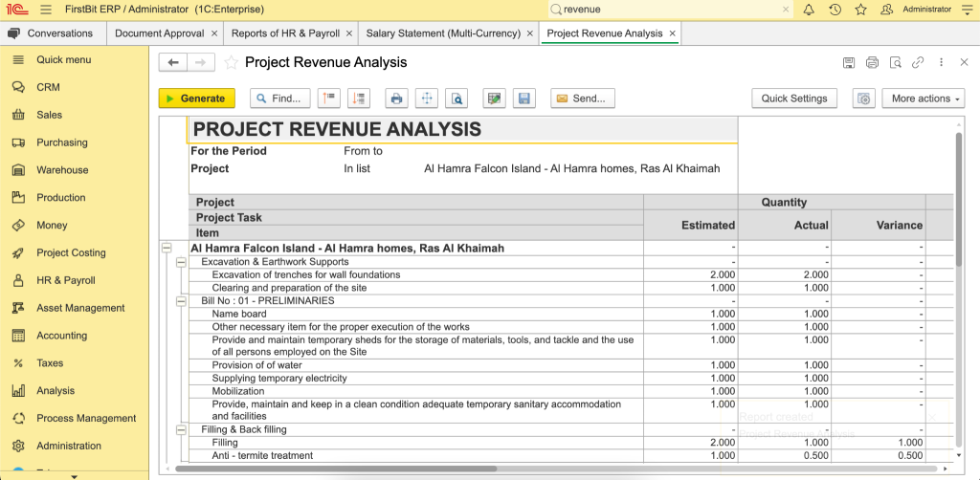This screenshot has height=480, width=980.
Task: Click the collapse all groups icon
Action: (x=329, y=98)
